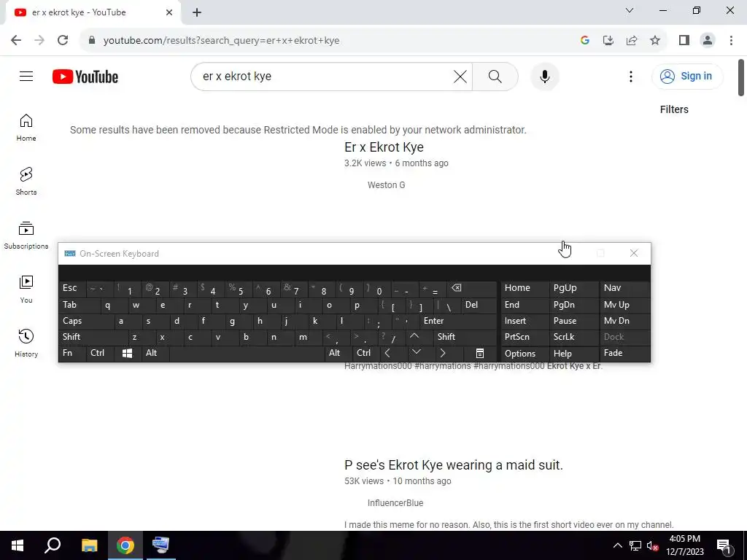
Task: Click the page vertical scrollbar thumb
Action: tap(741, 77)
